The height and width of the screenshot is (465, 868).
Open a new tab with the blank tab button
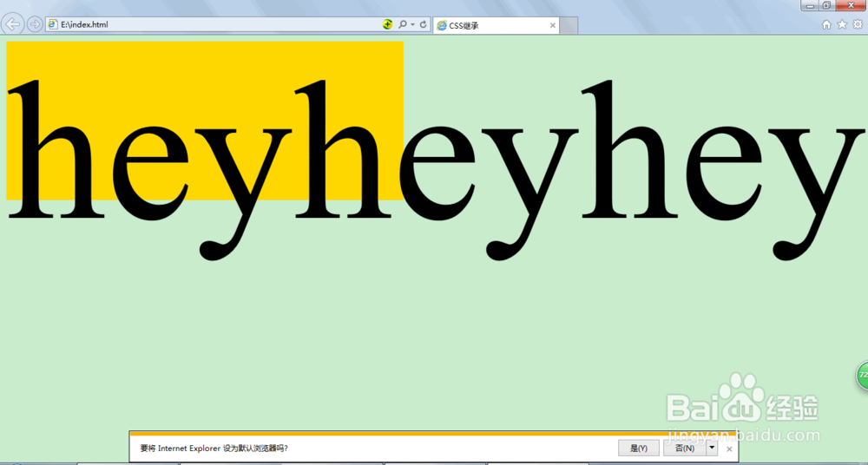(569, 25)
